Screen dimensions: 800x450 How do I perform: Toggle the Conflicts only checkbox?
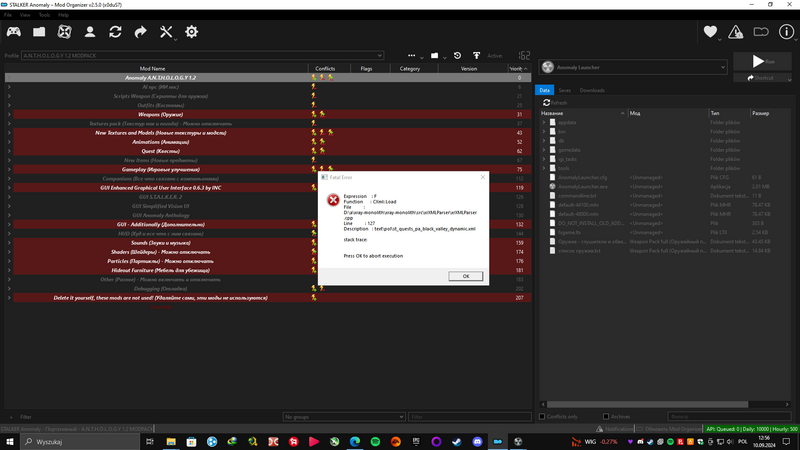point(543,416)
